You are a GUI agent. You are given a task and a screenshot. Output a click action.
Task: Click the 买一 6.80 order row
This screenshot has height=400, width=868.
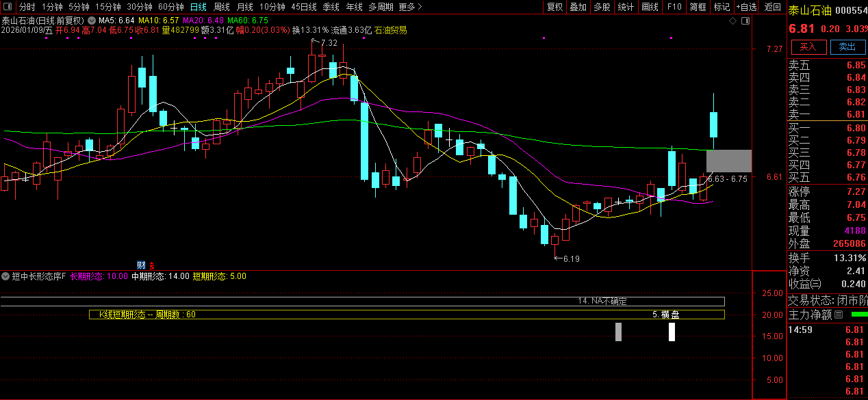click(827, 128)
